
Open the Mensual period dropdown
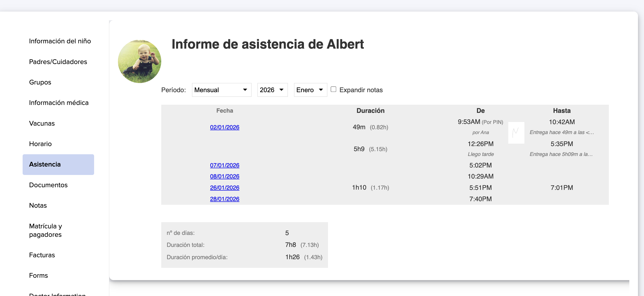pyautogui.click(x=221, y=90)
